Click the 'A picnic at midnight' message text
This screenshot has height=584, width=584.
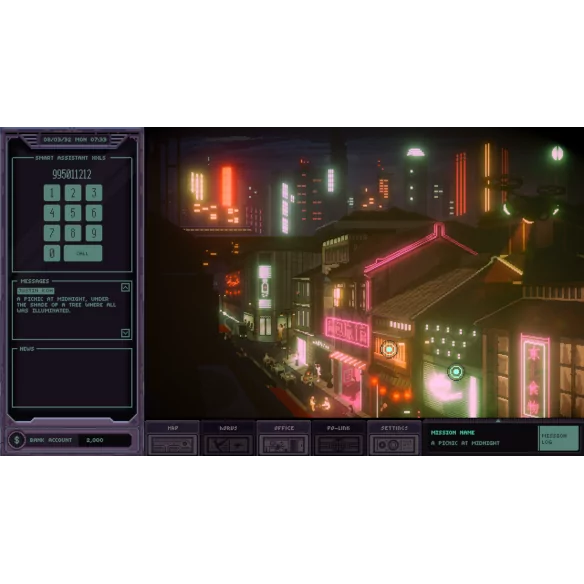(66, 305)
